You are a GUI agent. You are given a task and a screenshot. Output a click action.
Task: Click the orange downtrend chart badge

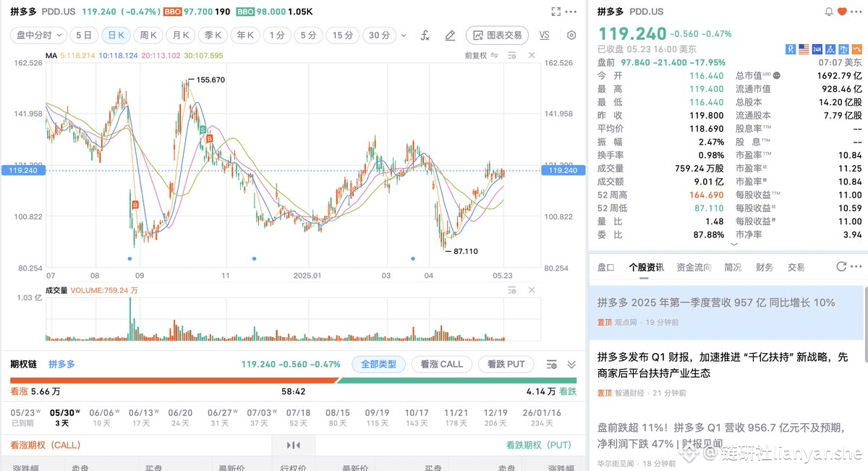click(x=856, y=49)
